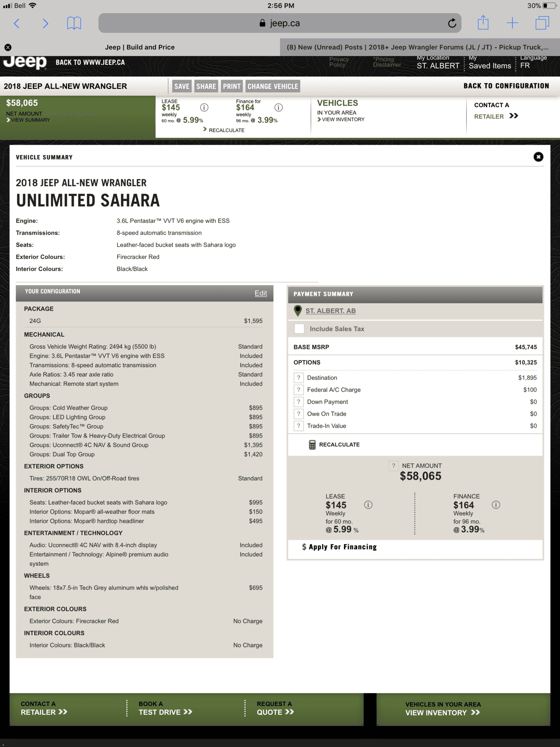Open finance info icon in payment summary
This screenshot has height=747, width=560.
point(496,505)
